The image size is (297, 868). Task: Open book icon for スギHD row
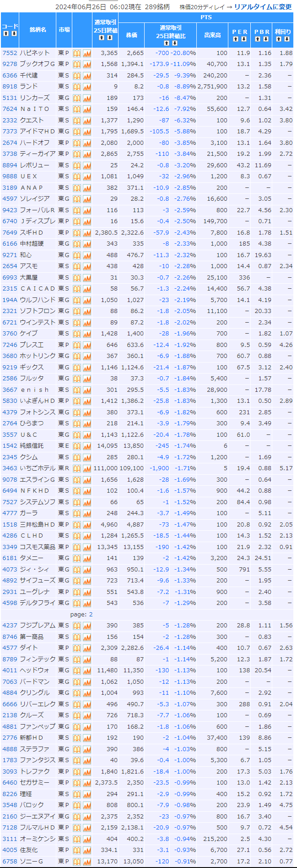pos(77,233)
